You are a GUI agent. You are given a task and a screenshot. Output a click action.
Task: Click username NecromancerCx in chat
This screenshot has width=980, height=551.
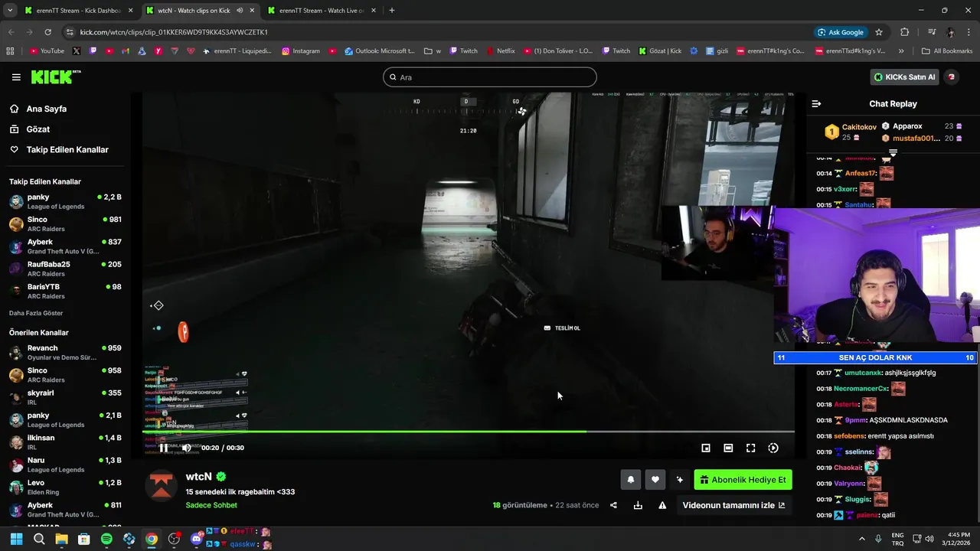tap(861, 389)
